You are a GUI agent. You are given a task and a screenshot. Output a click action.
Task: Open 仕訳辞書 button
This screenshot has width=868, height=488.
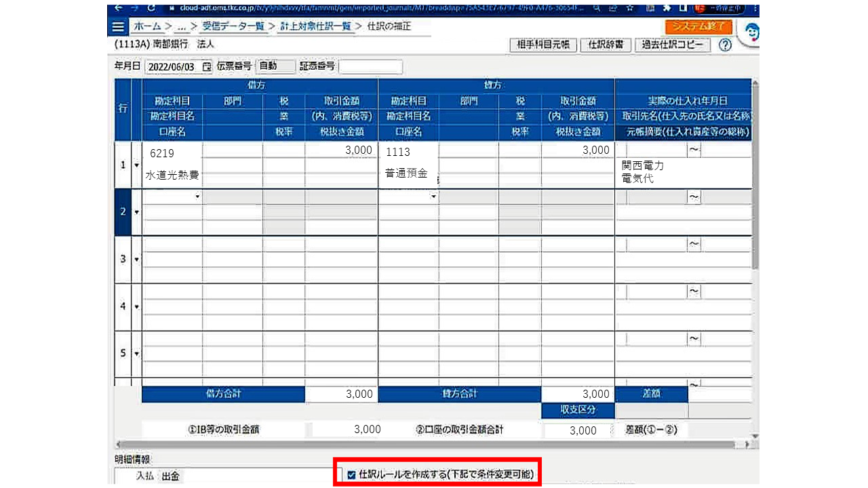606,45
